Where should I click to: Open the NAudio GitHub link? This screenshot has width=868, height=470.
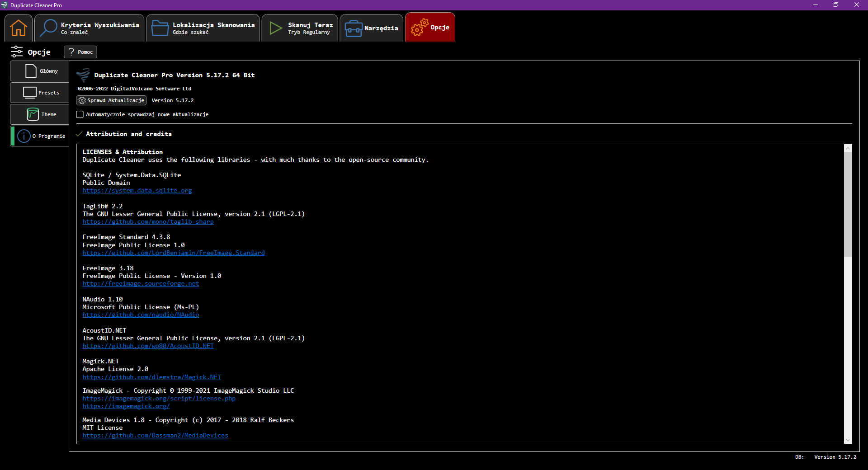pyautogui.click(x=141, y=315)
